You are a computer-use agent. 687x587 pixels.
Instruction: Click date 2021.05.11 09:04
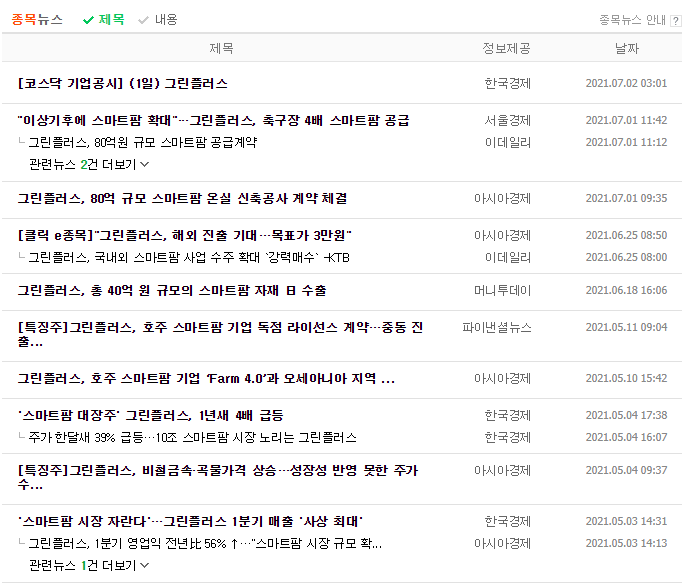(x=627, y=327)
